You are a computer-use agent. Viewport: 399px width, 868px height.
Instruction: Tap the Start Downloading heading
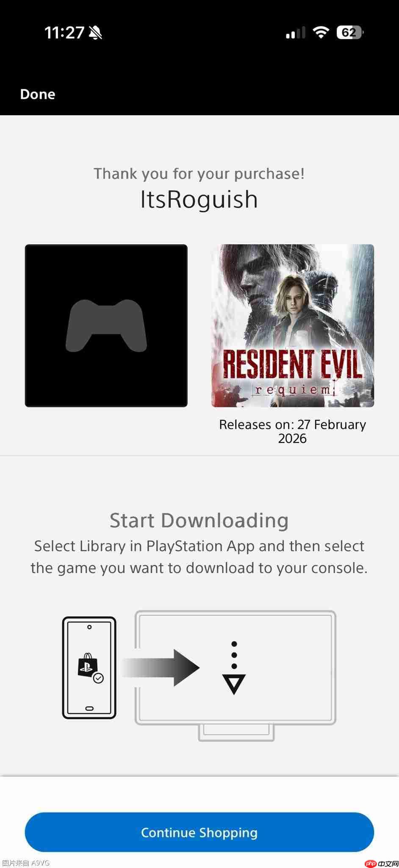[199, 520]
